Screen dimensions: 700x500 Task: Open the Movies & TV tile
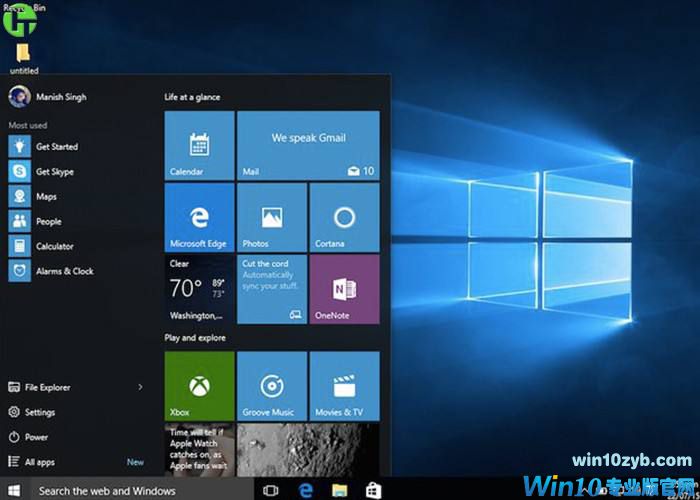tap(345, 386)
